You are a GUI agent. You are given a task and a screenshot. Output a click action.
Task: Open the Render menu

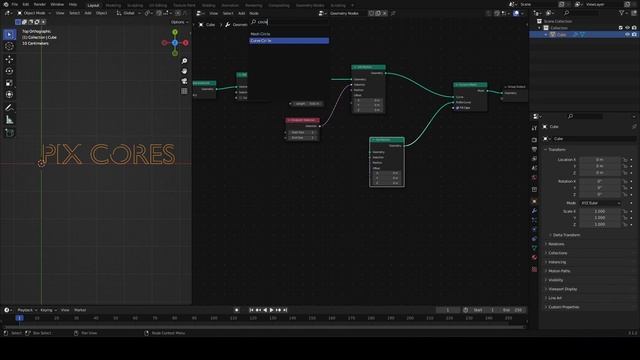(40, 4)
